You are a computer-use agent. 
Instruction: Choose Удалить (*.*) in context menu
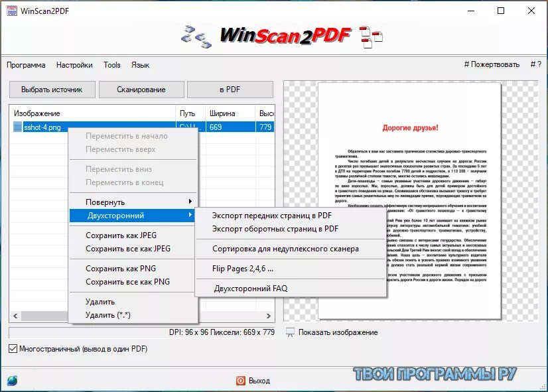coord(133,315)
